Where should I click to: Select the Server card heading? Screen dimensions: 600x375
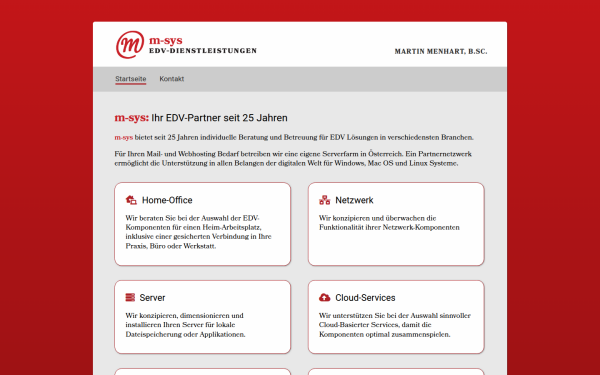pos(152,298)
